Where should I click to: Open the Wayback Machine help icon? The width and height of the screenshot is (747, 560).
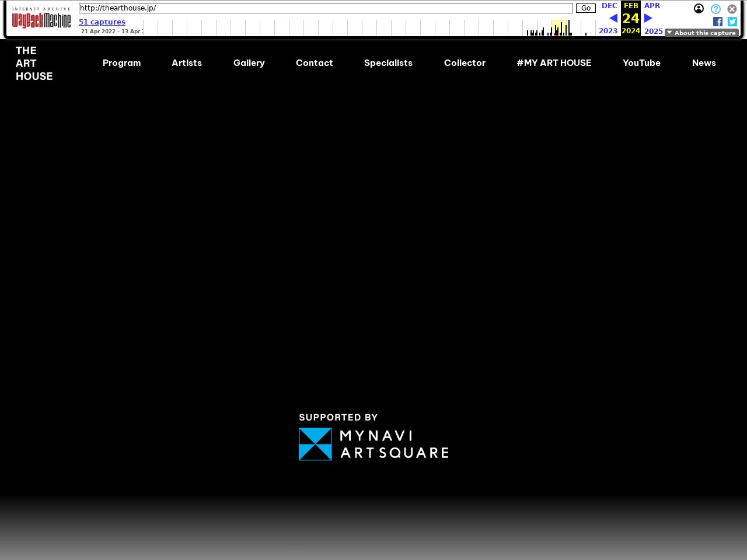point(715,9)
